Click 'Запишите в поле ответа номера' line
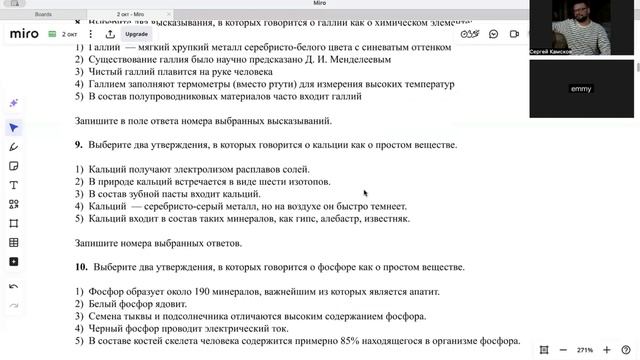Image resolution: width=640 pixels, height=360 pixels. (x=203, y=121)
